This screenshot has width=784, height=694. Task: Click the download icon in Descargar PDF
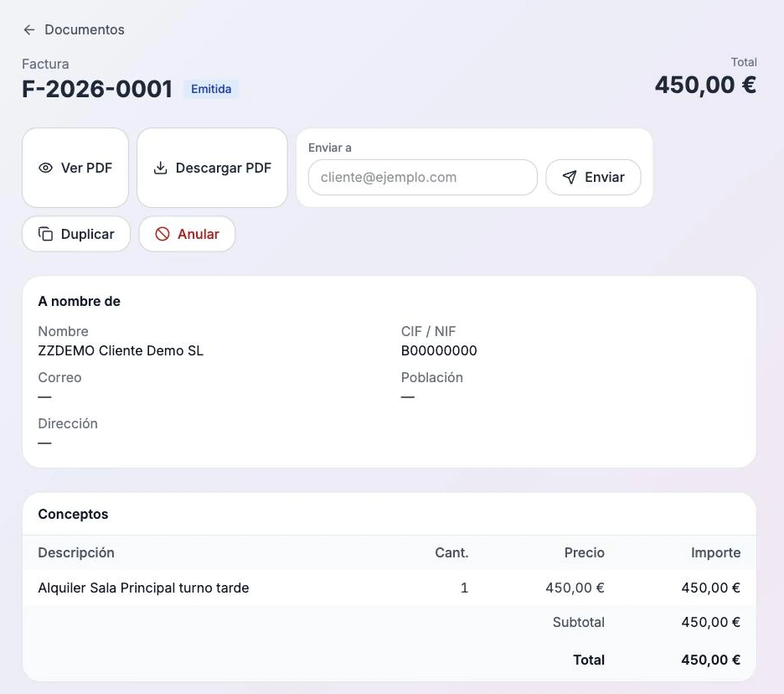160,168
